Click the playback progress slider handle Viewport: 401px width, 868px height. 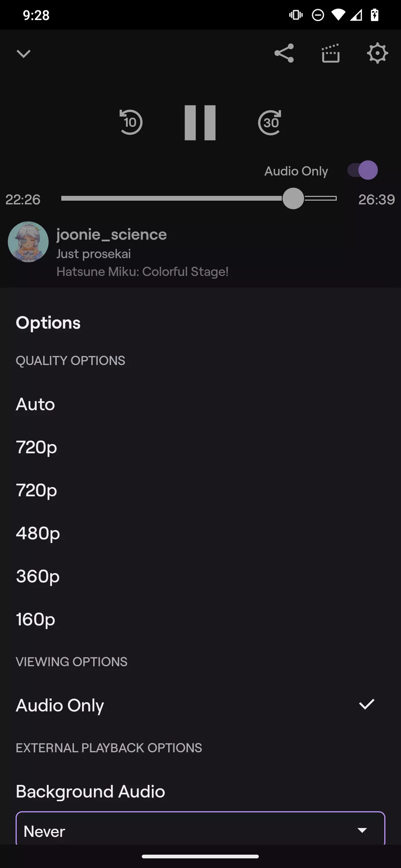click(x=293, y=198)
